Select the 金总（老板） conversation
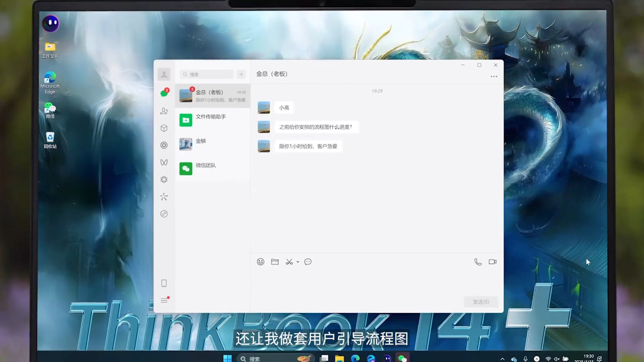644x362 pixels. click(x=213, y=96)
